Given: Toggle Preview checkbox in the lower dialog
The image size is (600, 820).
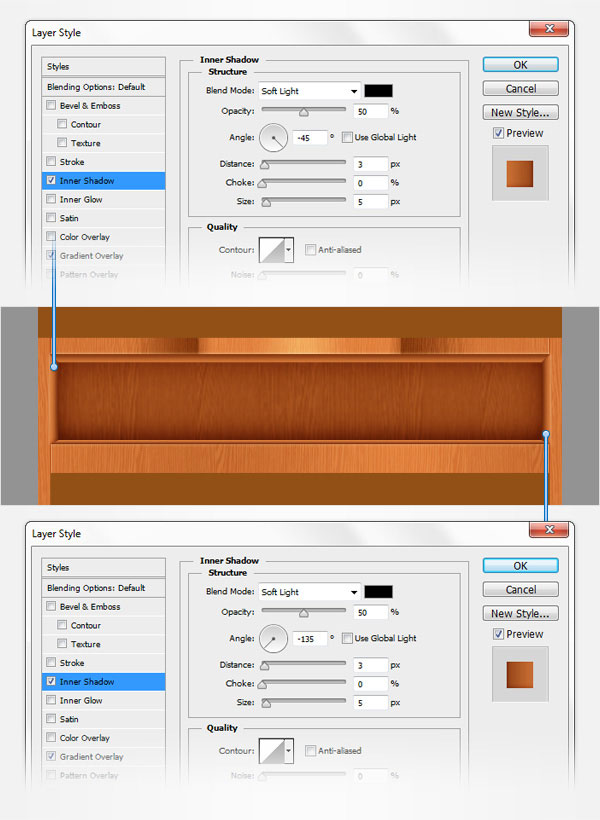Looking at the screenshot, I should click(x=499, y=634).
